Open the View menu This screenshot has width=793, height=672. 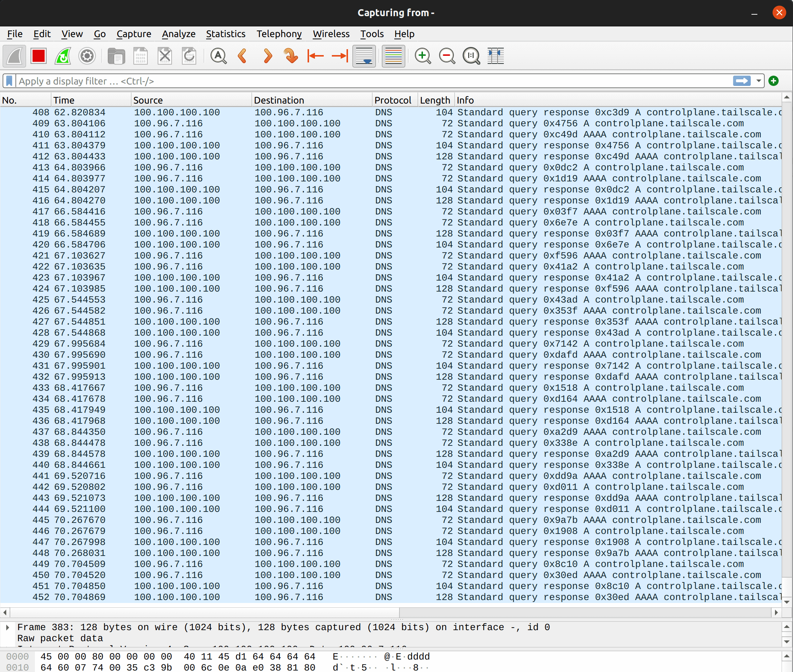click(x=72, y=34)
